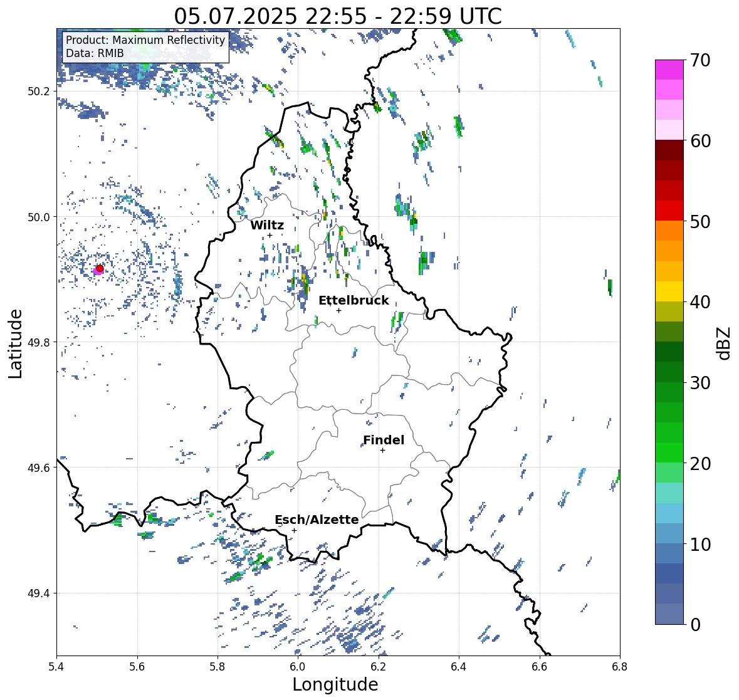This screenshot has height=700, width=739.
Task: Click the 6.6 longitude tick label
Action: click(540, 667)
